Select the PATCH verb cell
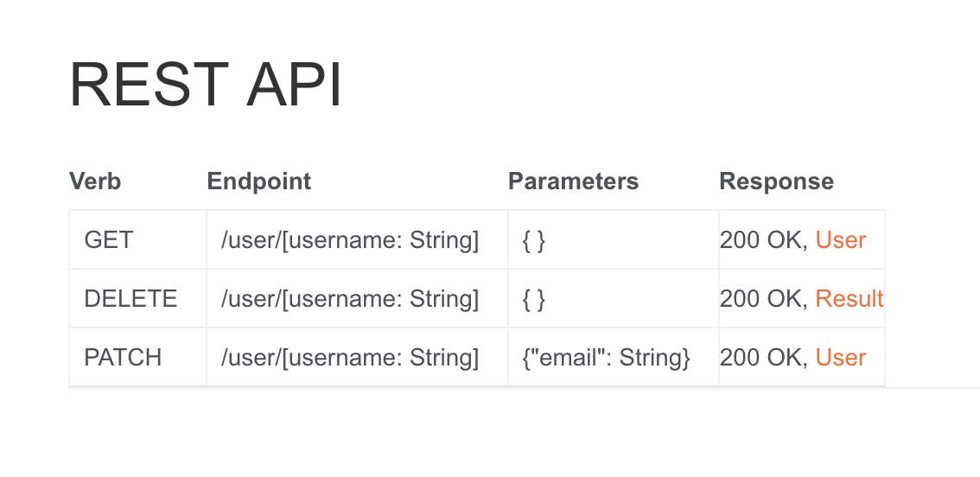 point(123,357)
